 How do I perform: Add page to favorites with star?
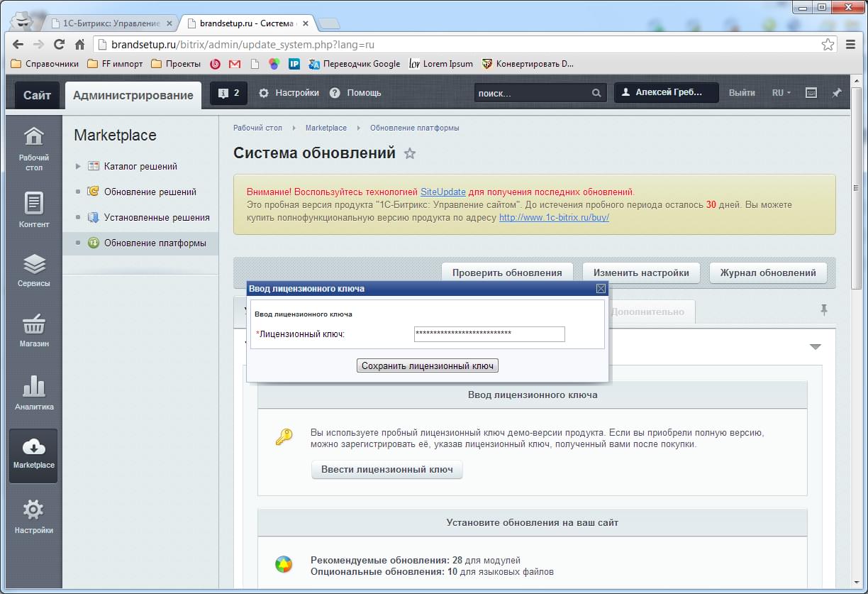click(410, 153)
